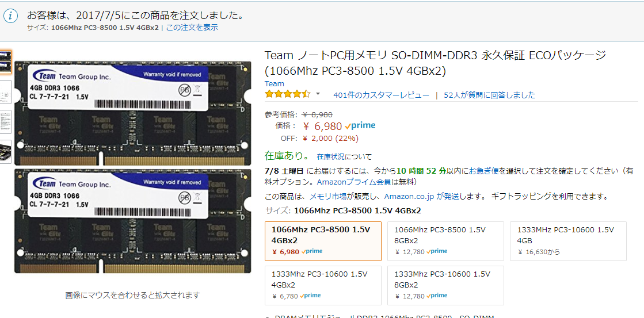Click the product title text
Image resolution: width=644 pixels, height=318 pixels.
pyautogui.click(x=435, y=63)
